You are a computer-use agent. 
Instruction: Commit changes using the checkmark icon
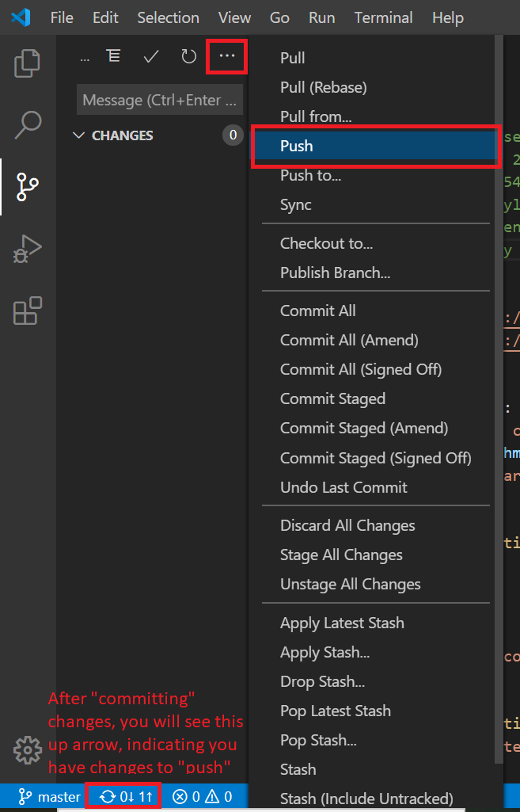coord(150,56)
